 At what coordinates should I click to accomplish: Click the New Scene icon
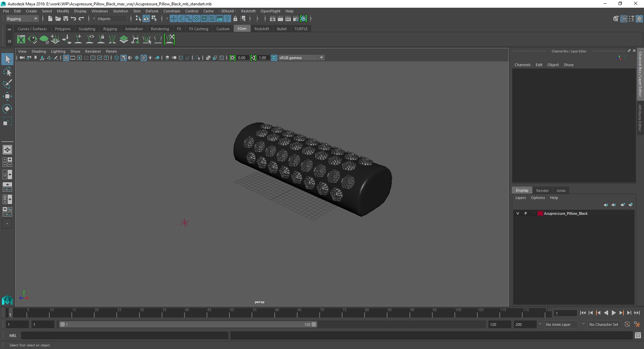pos(50,19)
